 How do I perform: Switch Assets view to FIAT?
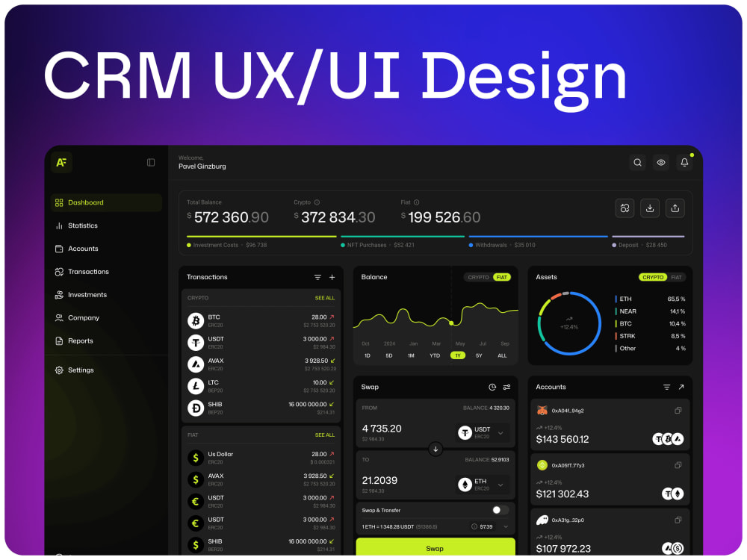coord(677,277)
